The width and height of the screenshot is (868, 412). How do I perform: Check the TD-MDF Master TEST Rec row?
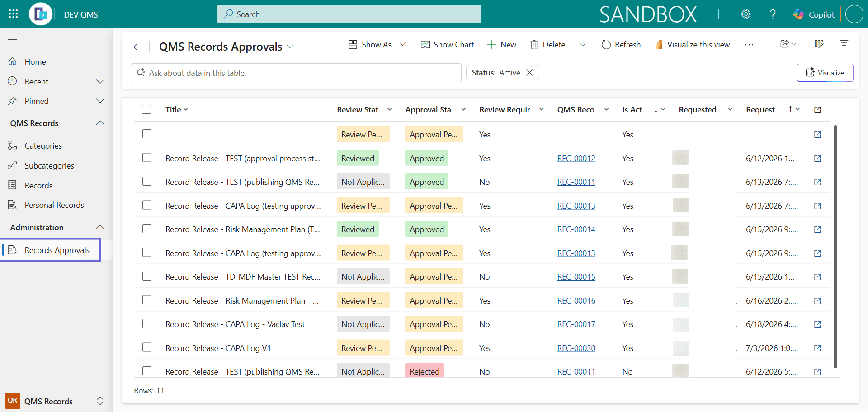(147, 276)
